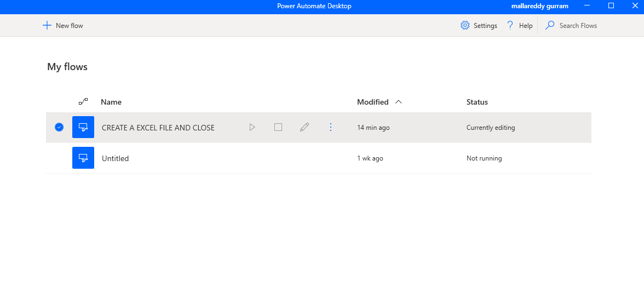Click the Currently editing status
Screen dimensions: 644x292
(x=491, y=128)
